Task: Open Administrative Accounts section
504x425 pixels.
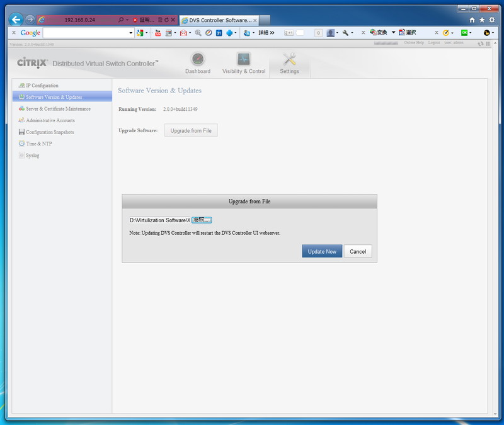Action: coord(50,120)
